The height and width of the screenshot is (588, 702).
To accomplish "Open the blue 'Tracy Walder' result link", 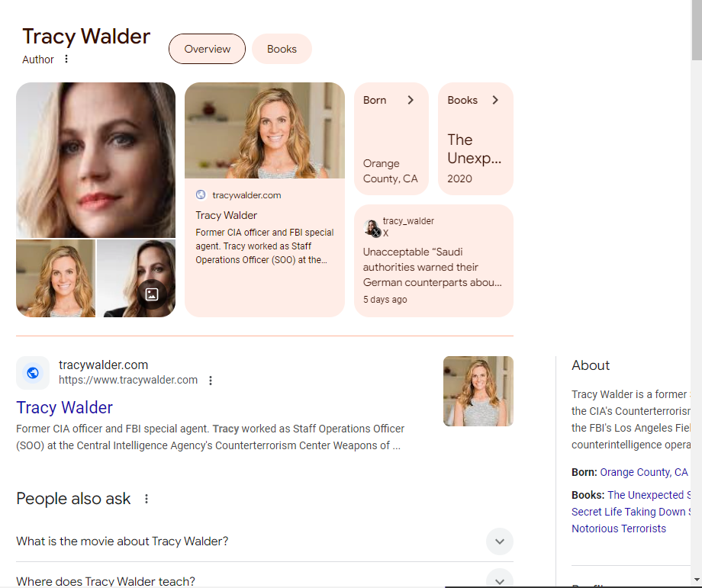I will coord(64,408).
